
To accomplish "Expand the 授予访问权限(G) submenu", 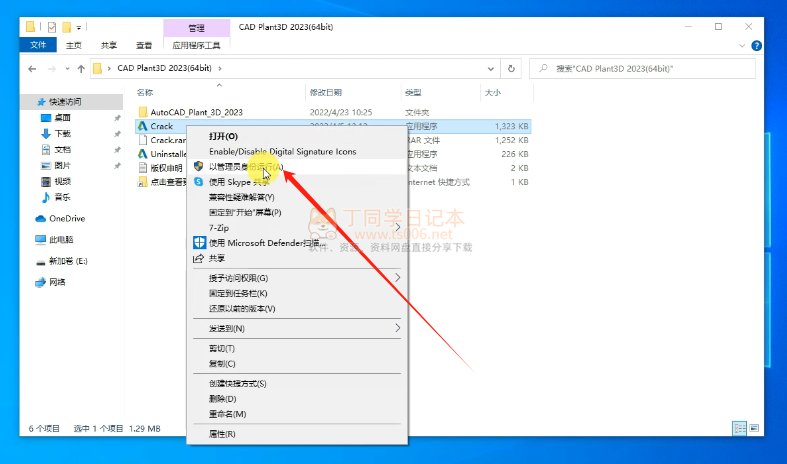I will point(398,278).
